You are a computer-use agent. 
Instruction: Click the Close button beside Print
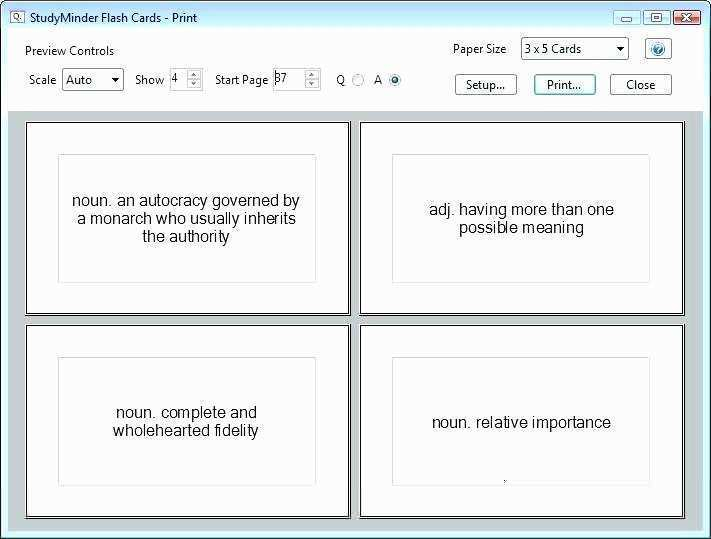pos(640,85)
